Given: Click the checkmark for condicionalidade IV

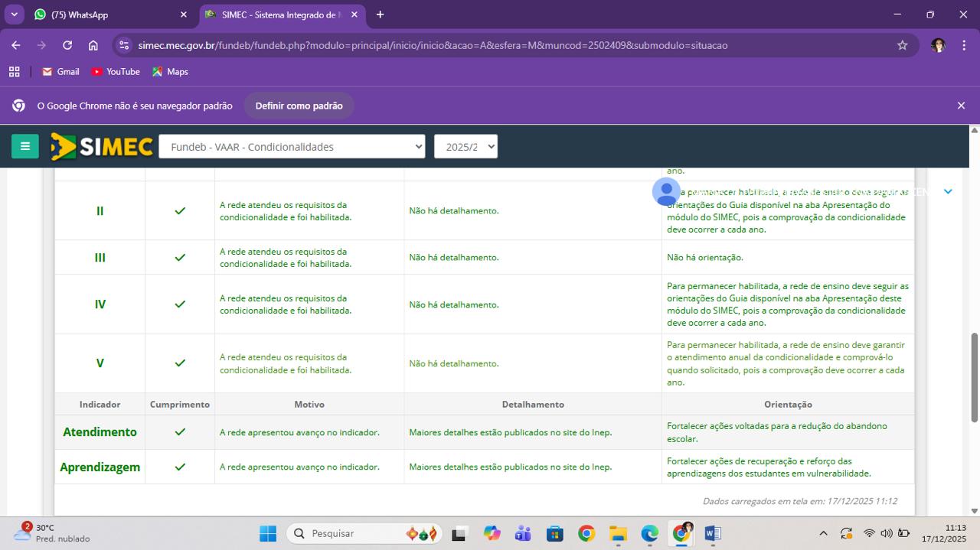Looking at the screenshot, I should [x=180, y=304].
